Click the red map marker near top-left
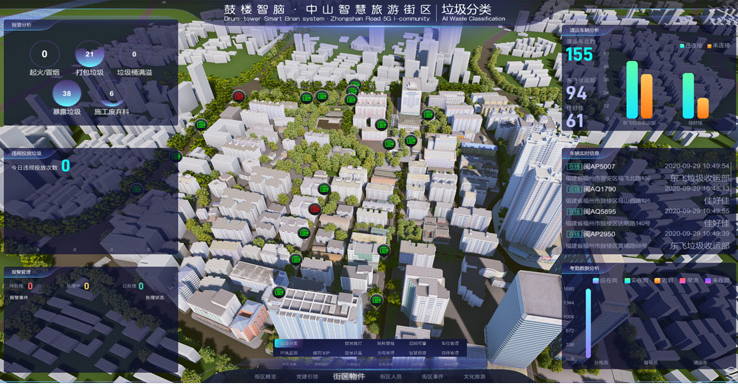The image size is (738, 384). 239,96
